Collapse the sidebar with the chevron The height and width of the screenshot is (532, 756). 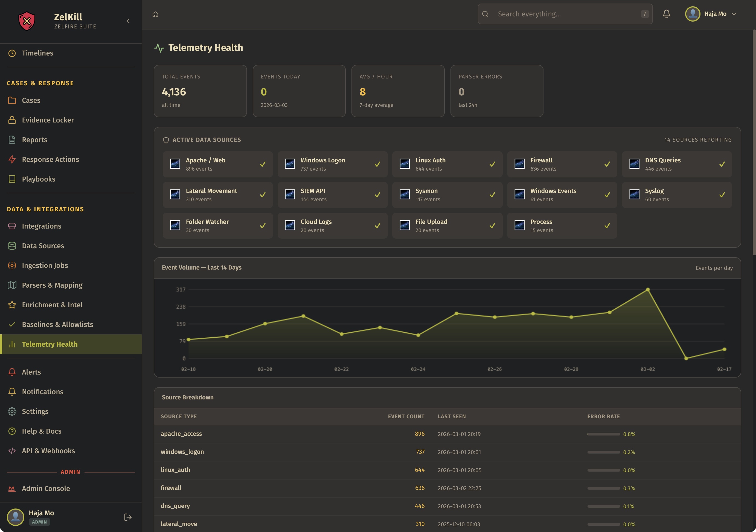pyautogui.click(x=128, y=21)
